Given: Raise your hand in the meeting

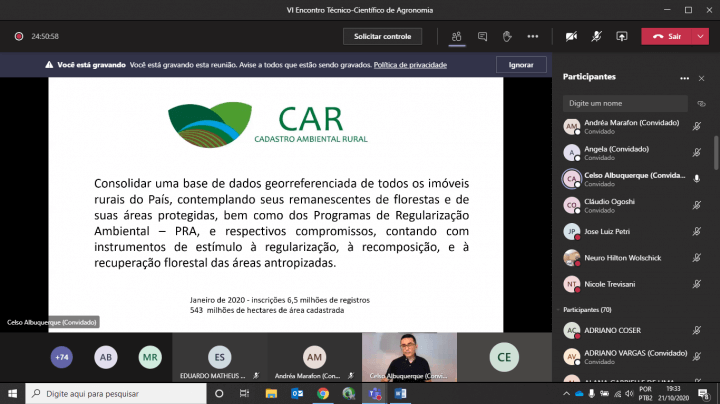Looking at the screenshot, I should 507,36.
